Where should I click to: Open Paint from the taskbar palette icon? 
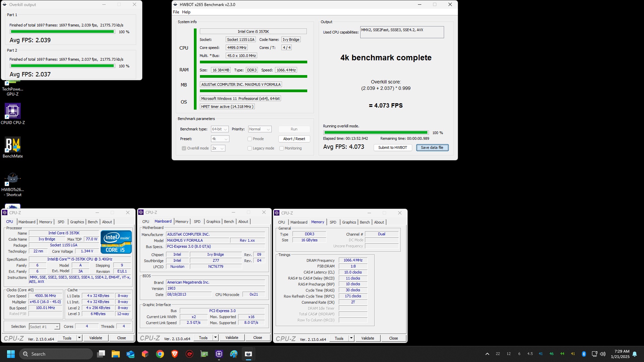(x=234, y=354)
